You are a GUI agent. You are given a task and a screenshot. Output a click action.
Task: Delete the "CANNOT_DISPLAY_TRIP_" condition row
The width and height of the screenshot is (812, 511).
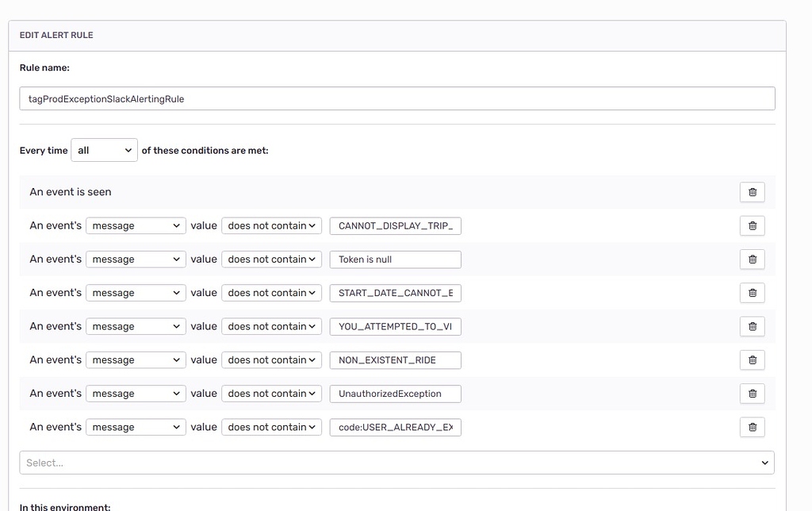[x=752, y=225]
